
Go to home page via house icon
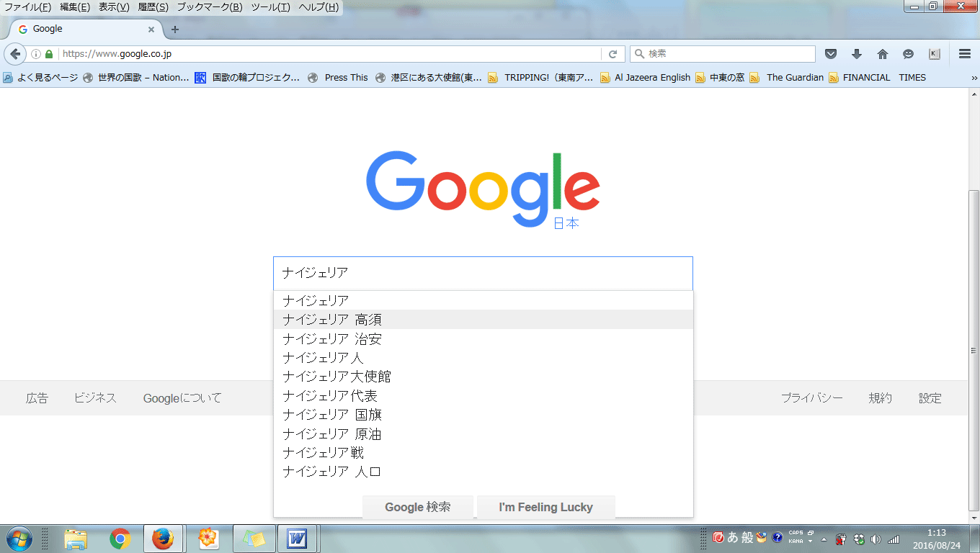point(883,54)
